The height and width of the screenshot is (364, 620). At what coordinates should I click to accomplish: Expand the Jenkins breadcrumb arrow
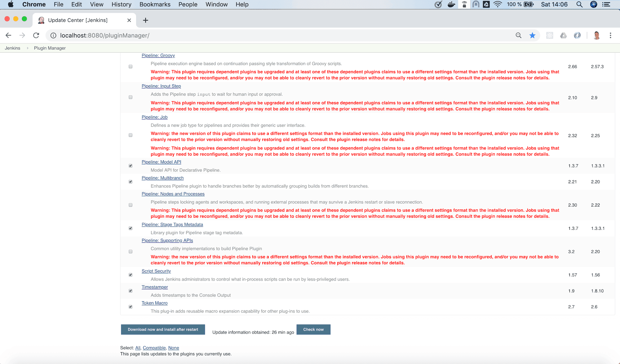point(28,48)
